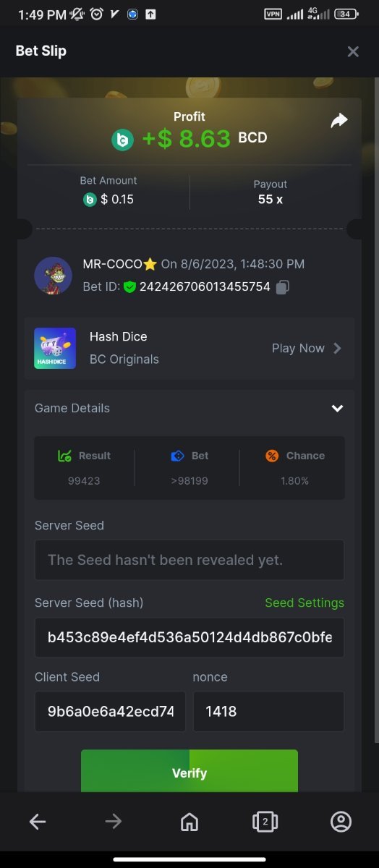Open MR-COCO's profile avatar
The height and width of the screenshot is (868, 379).
coord(53,276)
